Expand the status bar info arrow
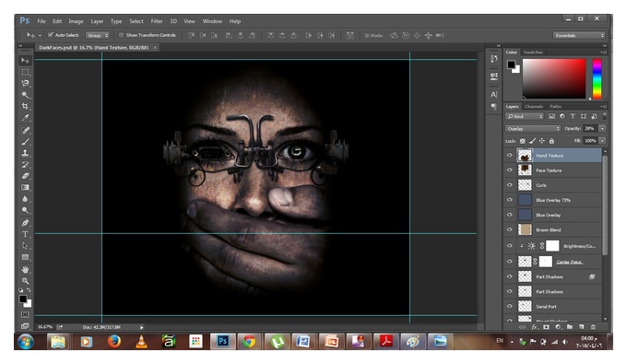The image size is (627, 364). click(x=142, y=327)
